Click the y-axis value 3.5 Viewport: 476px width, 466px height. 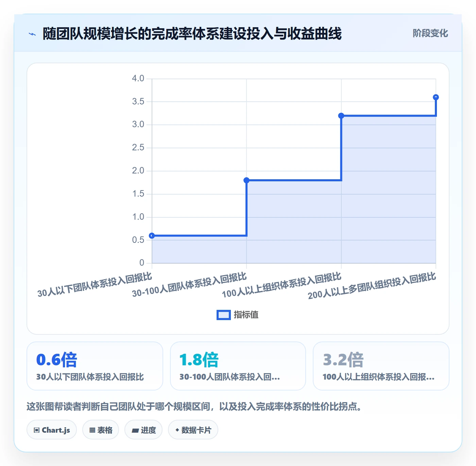click(x=138, y=102)
